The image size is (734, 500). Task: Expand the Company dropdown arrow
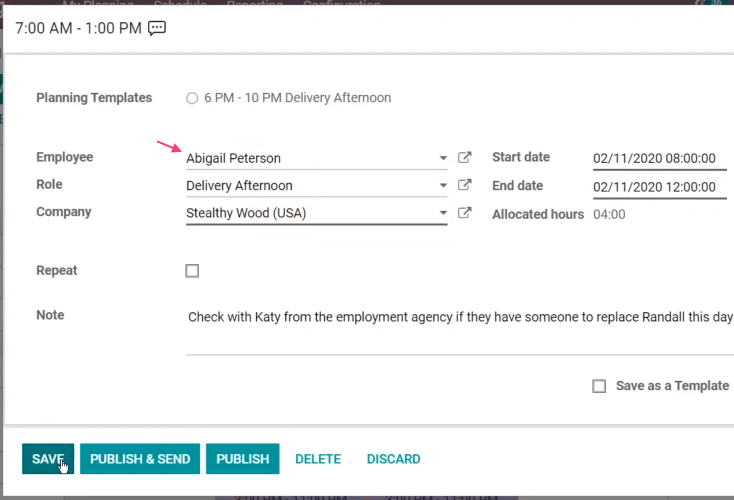point(443,213)
